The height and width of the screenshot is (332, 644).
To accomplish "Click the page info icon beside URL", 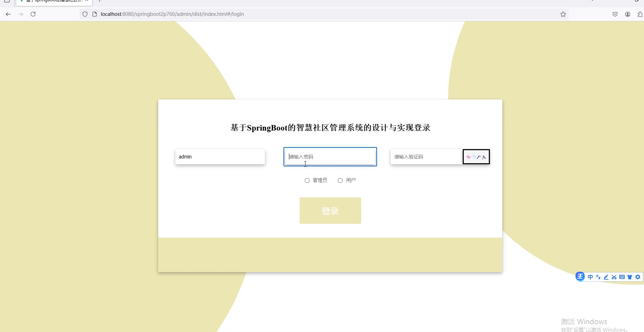I will coord(95,14).
